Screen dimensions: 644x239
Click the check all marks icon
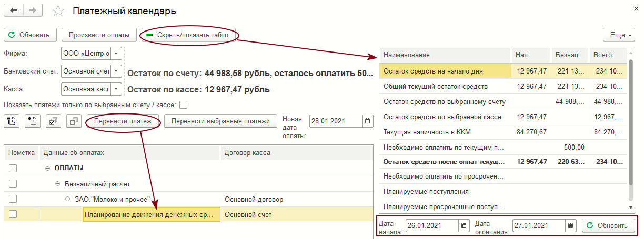tap(52, 121)
